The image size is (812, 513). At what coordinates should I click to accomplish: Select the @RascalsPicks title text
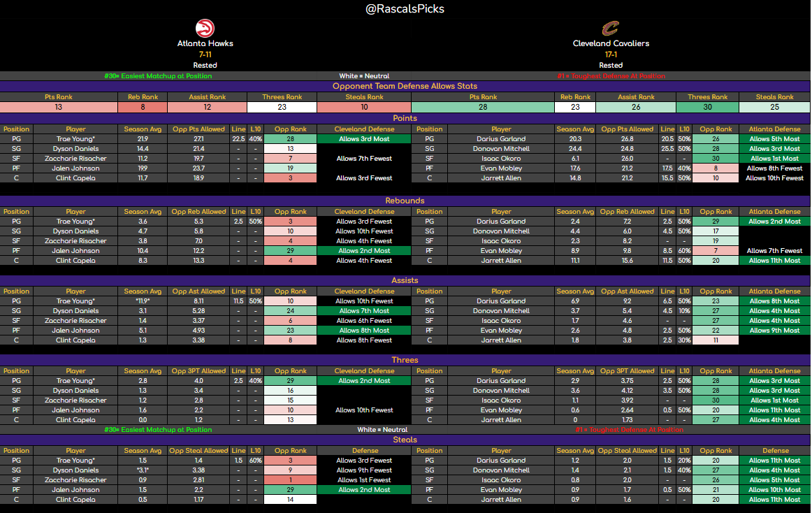(405, 9)
